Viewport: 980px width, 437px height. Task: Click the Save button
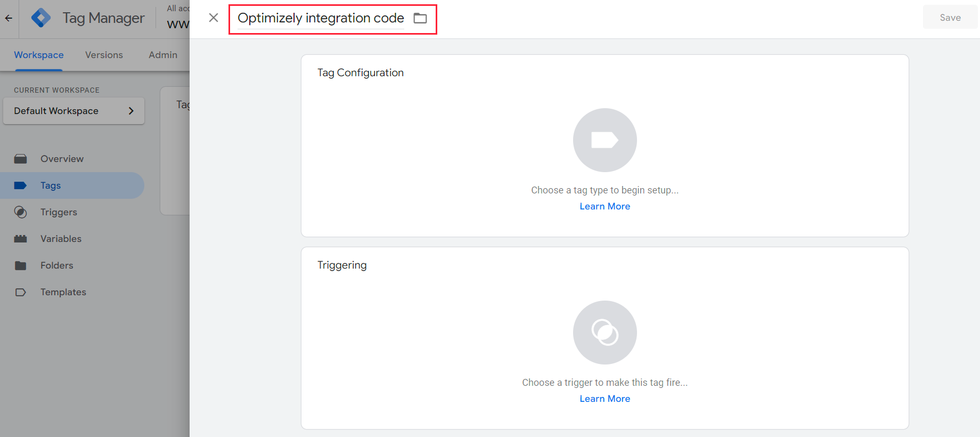[x=950, y=18]
